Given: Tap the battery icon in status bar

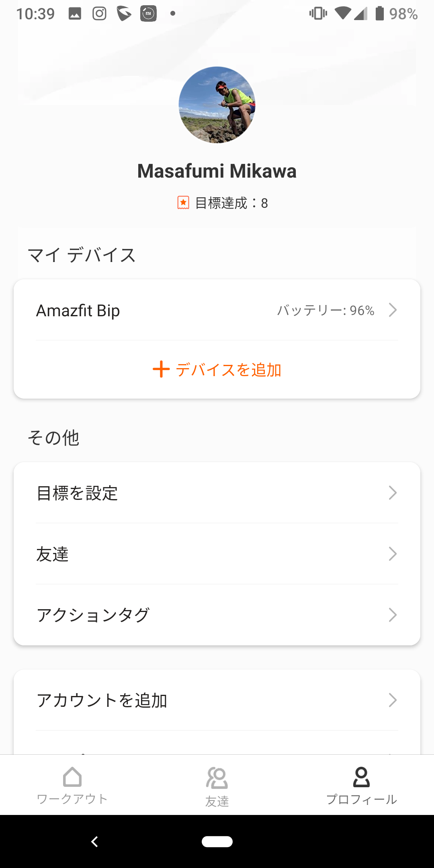Looking at the screenshot, I should [x=380, y=13].
